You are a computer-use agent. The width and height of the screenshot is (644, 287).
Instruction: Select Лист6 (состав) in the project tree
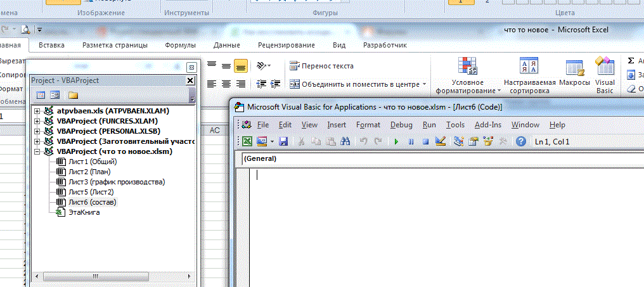93,202
